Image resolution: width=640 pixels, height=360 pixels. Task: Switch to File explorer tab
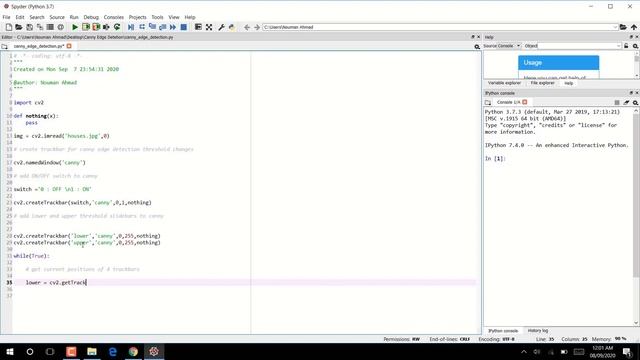[542, 83]
